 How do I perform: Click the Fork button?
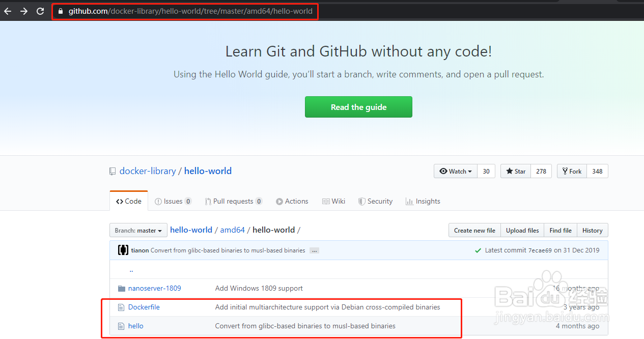pyautogui.click(x=572, y=171)
